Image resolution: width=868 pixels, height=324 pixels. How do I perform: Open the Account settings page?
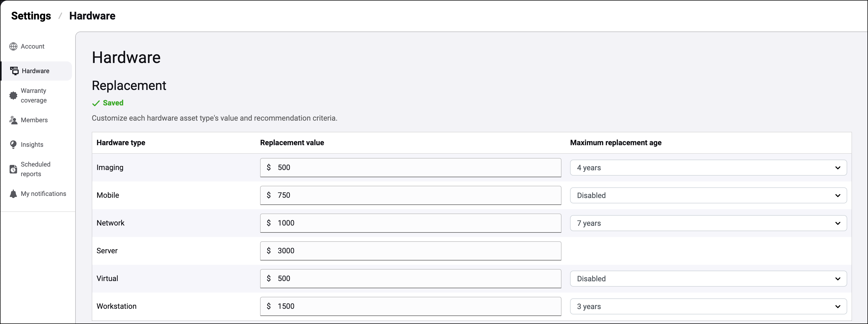coord(32,46)
